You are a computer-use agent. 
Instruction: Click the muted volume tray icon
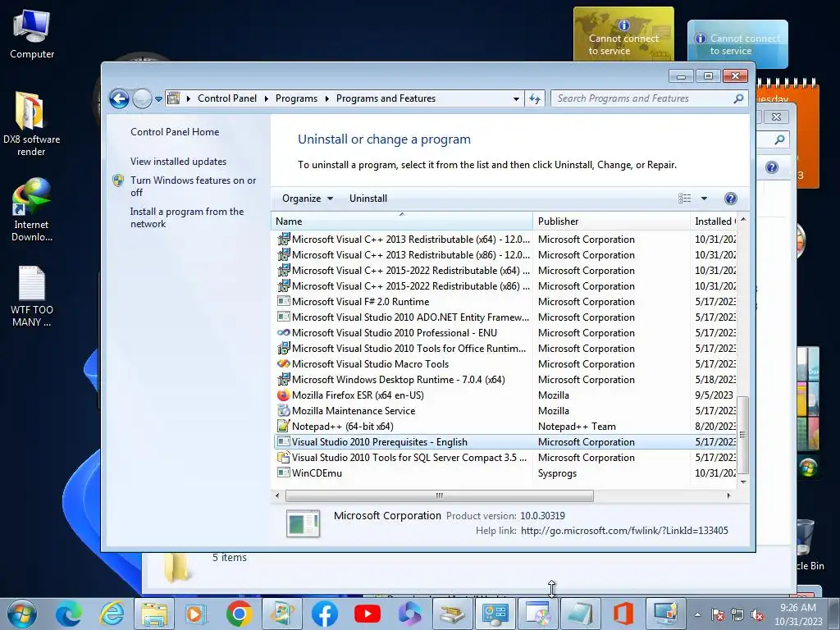(x=757, y=614)
